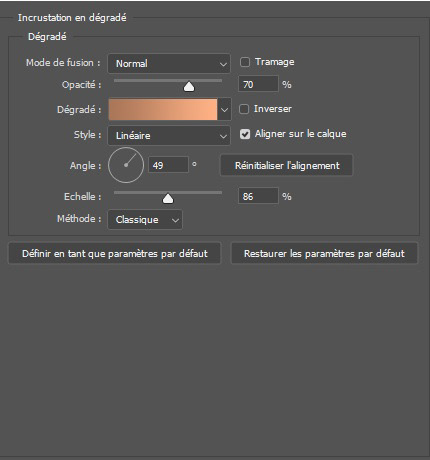The height and width of the screenshot is (460, 430).
Task: Click the Opacité slider handle
Action: [x=189, y=87]
